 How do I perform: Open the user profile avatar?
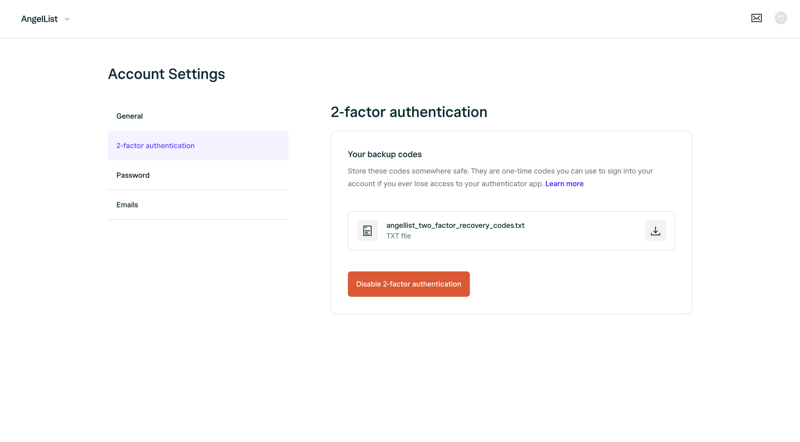[x=780, y=18]
